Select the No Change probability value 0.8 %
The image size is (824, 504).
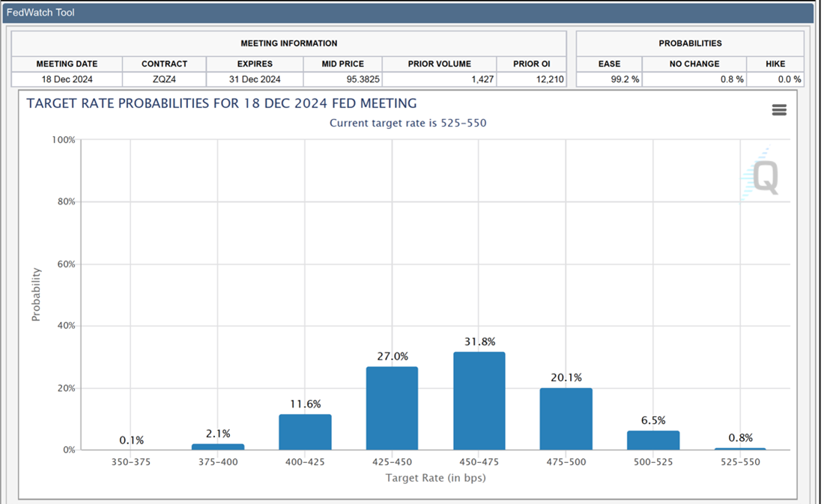[694, 79]
